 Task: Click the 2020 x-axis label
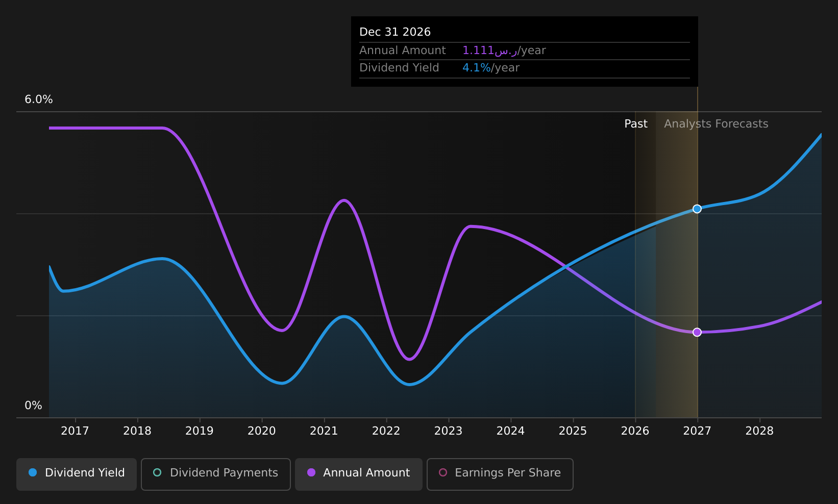coord(262,431)
